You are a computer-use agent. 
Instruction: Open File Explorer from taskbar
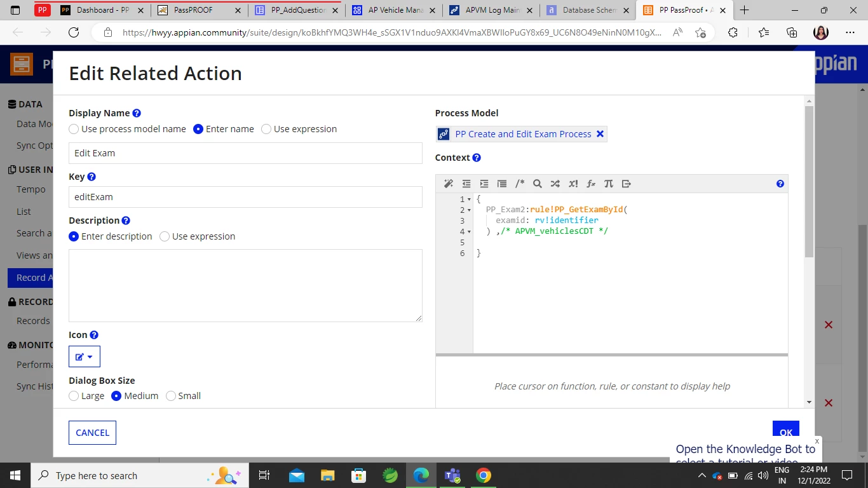point(327,475)
